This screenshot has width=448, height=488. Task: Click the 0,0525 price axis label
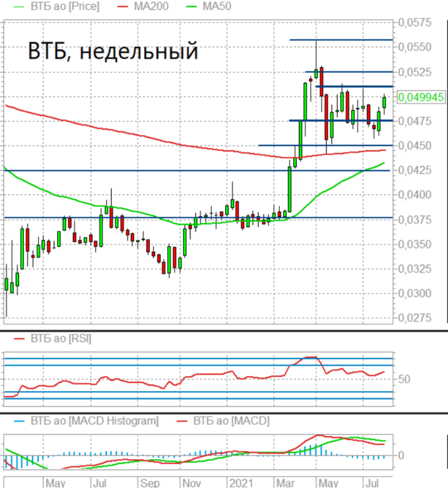coord(415,72)
